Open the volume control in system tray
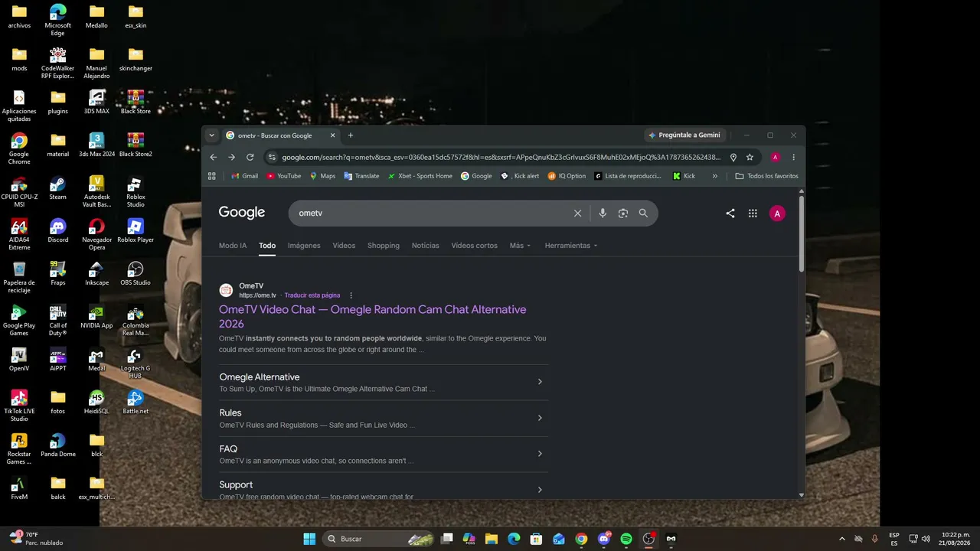980x551 pixels. coord(926,539)
